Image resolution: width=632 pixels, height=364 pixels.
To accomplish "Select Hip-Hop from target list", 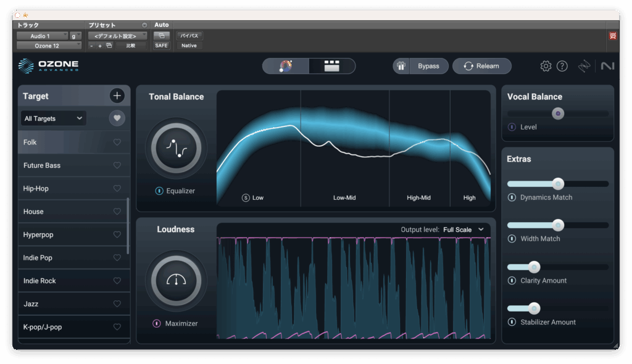I will (36, 189).
